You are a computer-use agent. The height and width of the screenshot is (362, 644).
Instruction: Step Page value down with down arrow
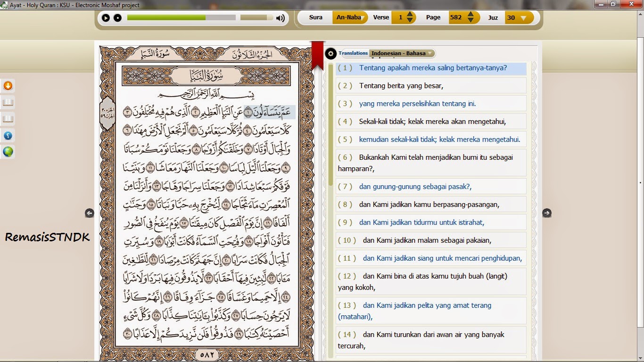(470, 20)
